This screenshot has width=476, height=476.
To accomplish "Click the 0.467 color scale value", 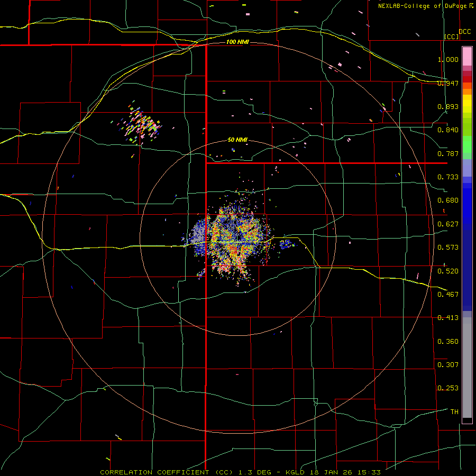I will point(448,295).
